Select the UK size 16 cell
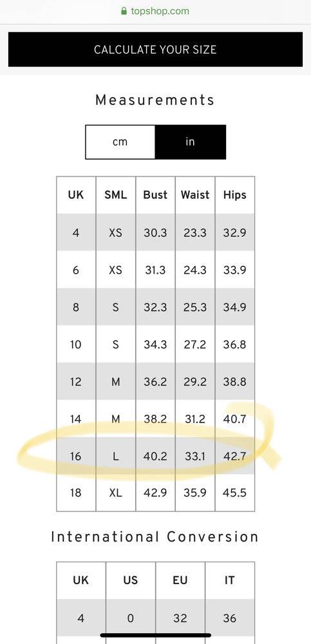The image size is (311, 644). tap(76, 456)
